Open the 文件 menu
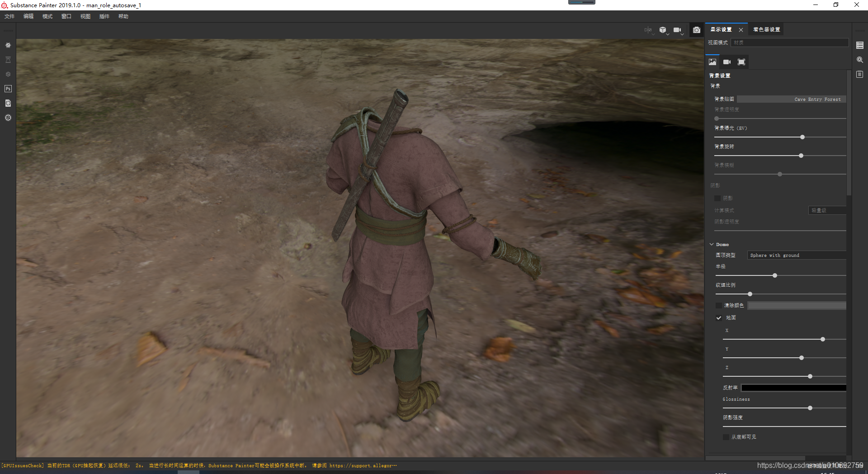 click(x=9, y=16)
